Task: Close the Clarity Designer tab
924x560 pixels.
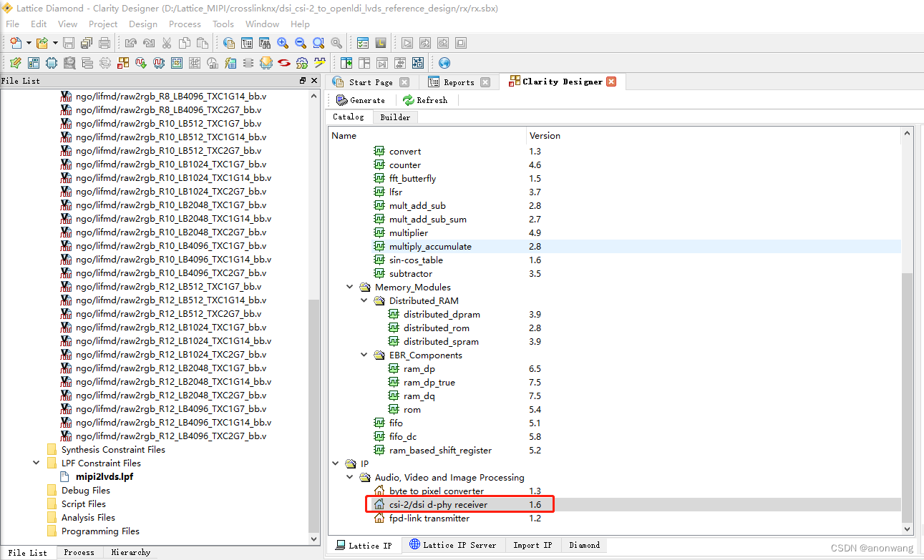Action: tap(611, 82)
